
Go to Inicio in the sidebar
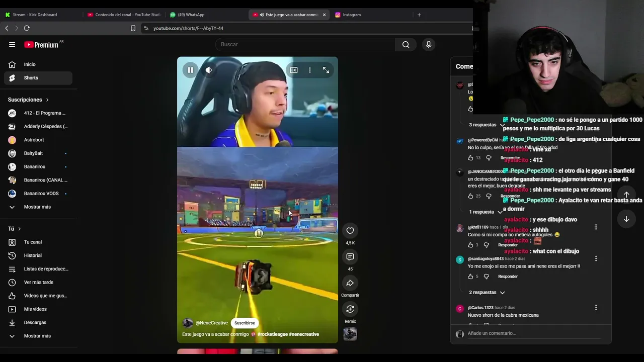(x=38, y=64)
